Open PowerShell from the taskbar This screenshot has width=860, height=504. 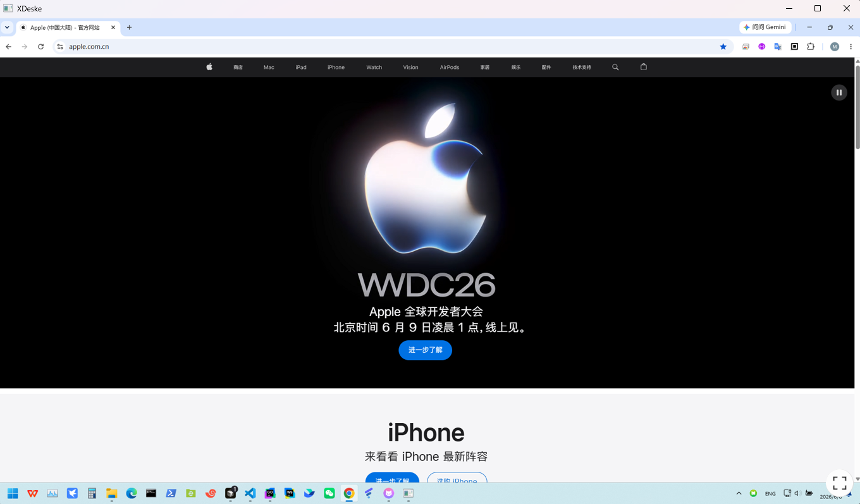tap(171, 493)
